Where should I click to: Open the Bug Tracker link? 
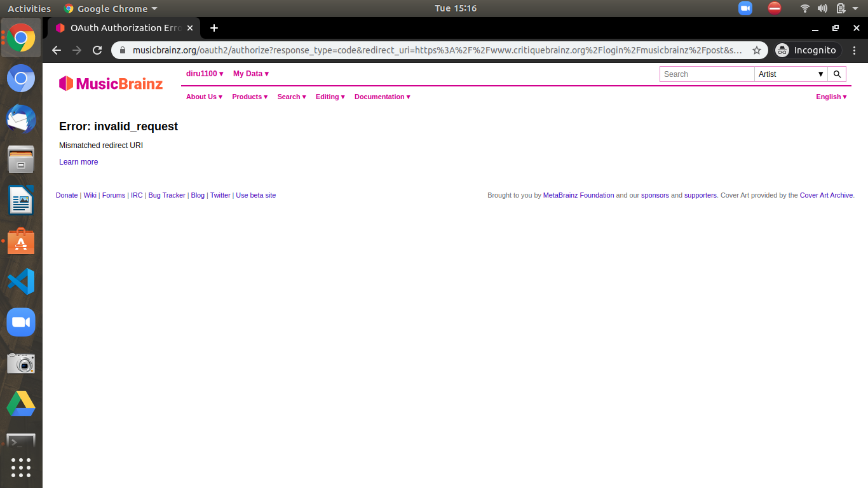[167, 195]
